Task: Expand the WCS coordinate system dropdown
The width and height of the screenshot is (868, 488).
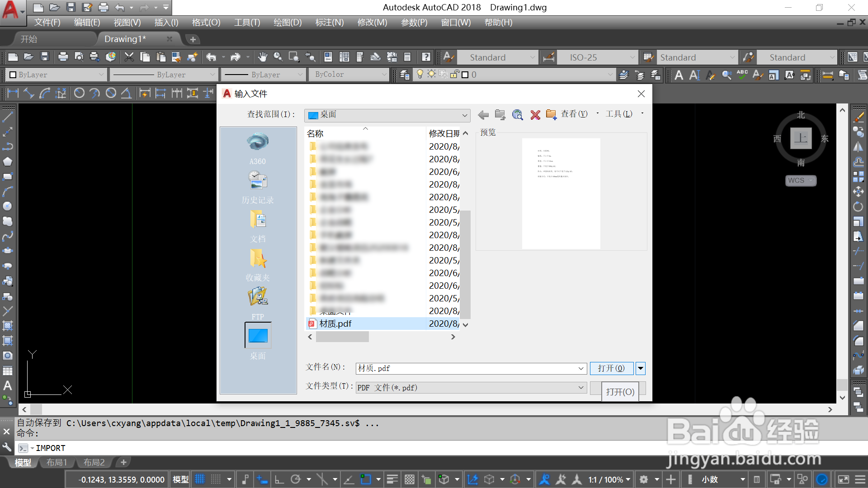Action: click(811, 180)
